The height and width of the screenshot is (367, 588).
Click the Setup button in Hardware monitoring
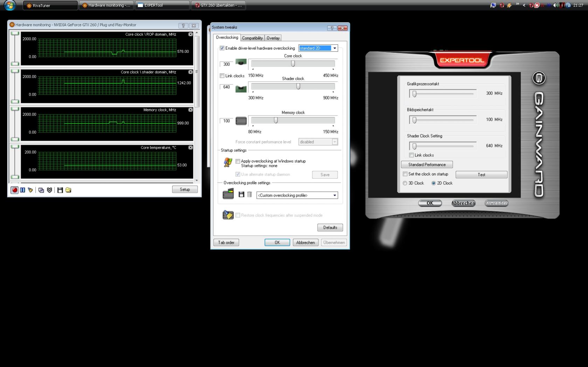click(x=185, y=189)
